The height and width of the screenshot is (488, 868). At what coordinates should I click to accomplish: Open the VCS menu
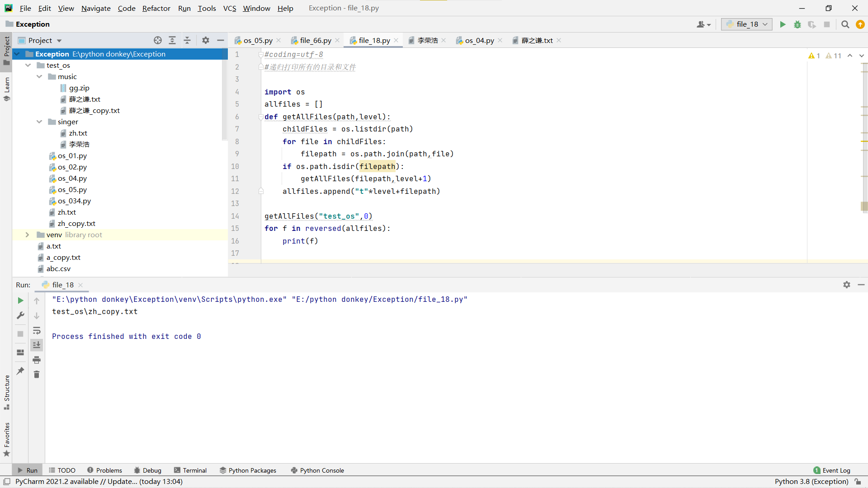(x=230, y=8)
